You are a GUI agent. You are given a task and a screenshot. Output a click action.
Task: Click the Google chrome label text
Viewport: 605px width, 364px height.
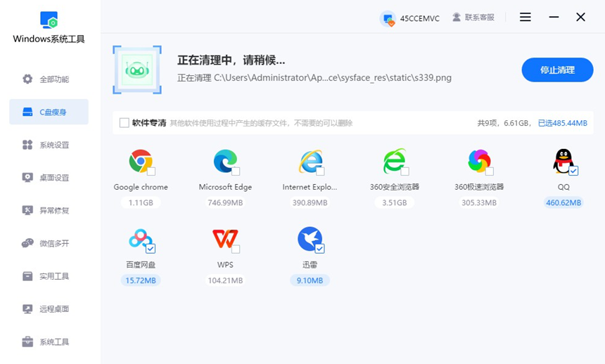141,187
